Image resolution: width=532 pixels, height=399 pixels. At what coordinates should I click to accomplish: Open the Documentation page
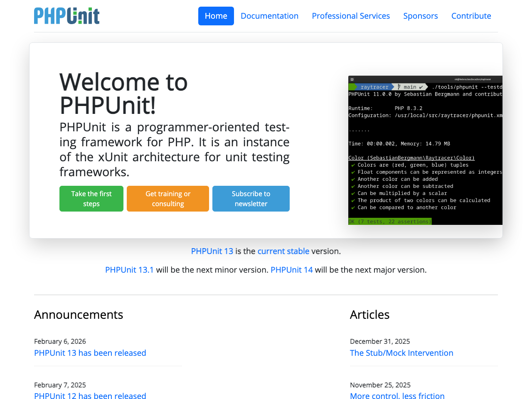269,16
